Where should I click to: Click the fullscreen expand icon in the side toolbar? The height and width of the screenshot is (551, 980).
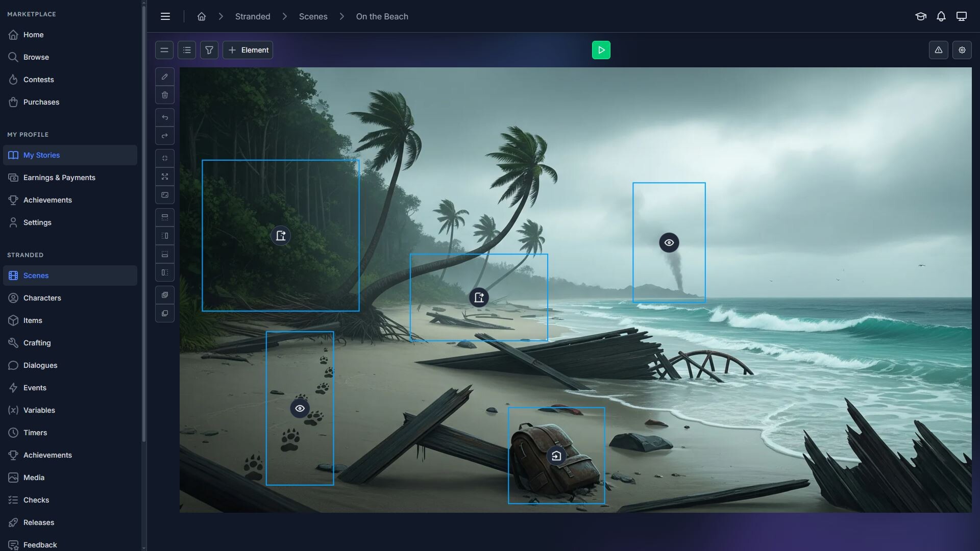coord(164,177)
